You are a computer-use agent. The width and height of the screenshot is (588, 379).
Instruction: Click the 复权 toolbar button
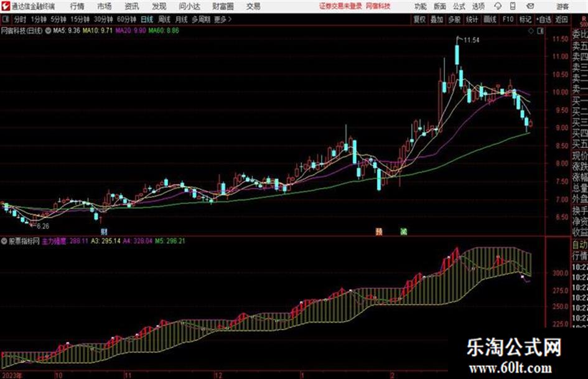(419, 19)
